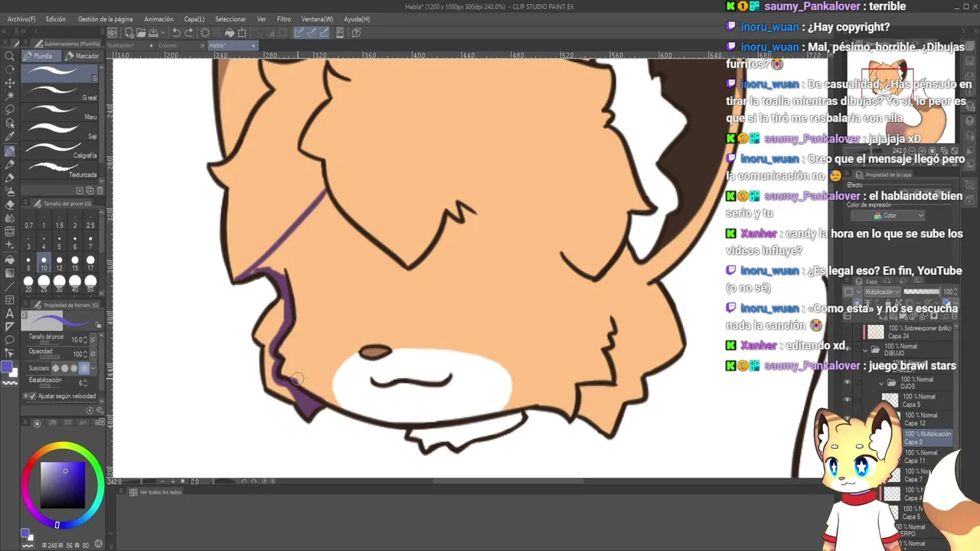980x551 pixels.
Task: Choose the Caligrafía brush
Action: [60, 150]
